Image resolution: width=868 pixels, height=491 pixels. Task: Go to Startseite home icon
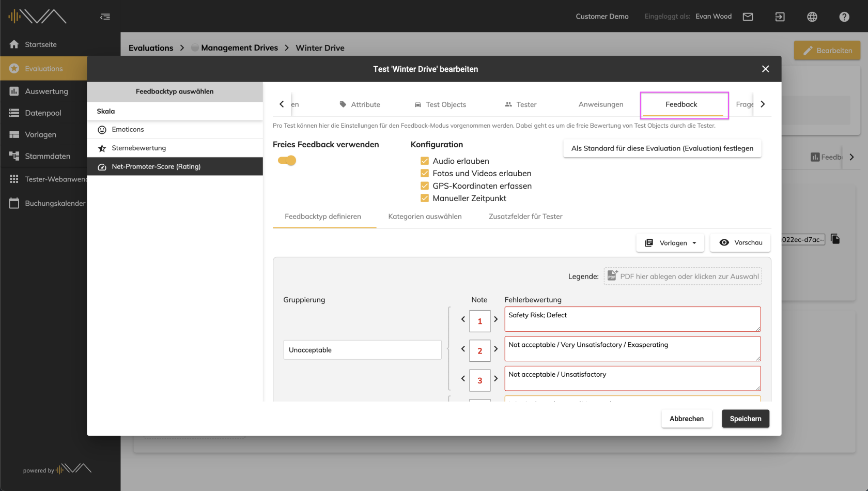click(14, 44)
